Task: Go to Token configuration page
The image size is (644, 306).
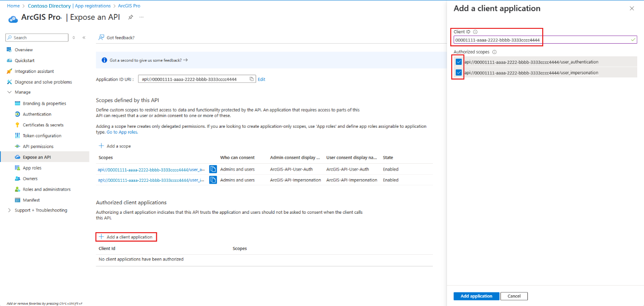Action: (x=42, y=136)
